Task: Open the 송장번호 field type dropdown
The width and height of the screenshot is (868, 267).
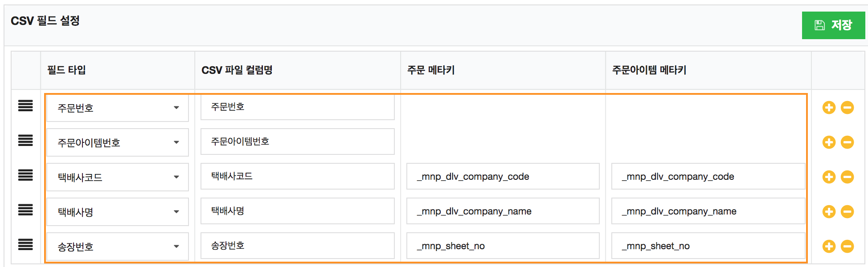Action: click(118, 247)
